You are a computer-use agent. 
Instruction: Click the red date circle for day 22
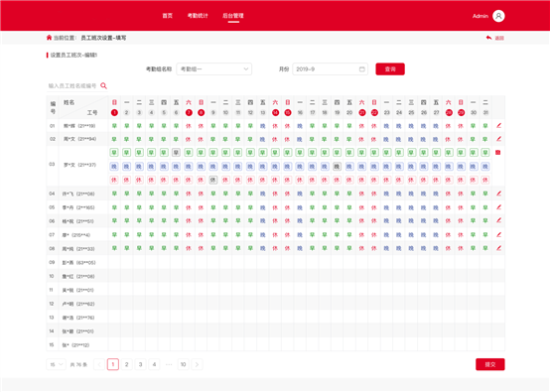point(374,112)
